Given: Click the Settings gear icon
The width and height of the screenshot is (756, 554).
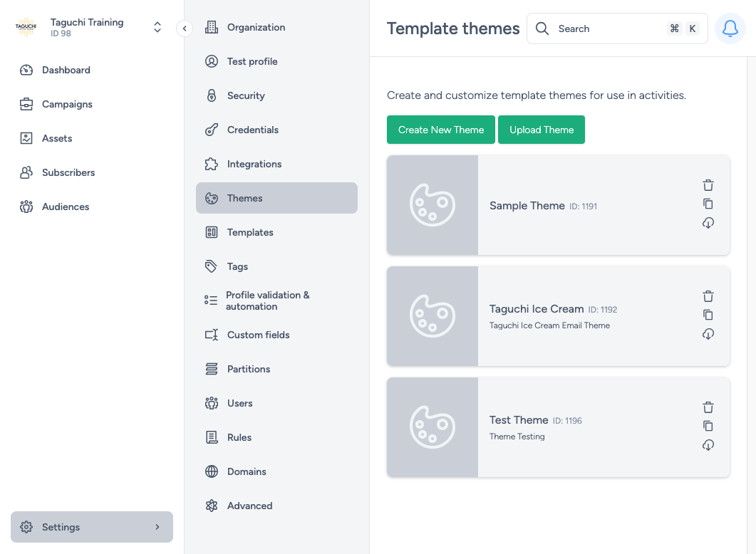Looking at the screenshot, I should tap(26, 527).
